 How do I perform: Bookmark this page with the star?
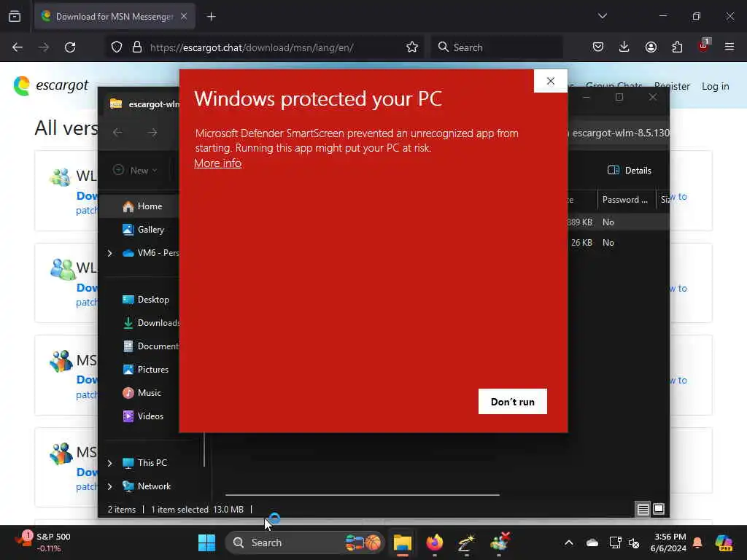click(x=412, y=47)
